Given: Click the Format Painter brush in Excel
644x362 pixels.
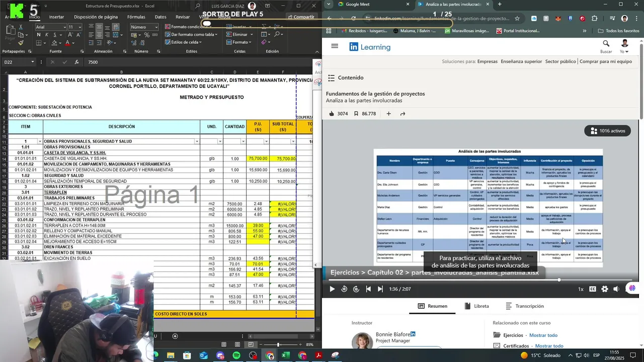Looking at the screenshot, I should (x=21, y=43).
